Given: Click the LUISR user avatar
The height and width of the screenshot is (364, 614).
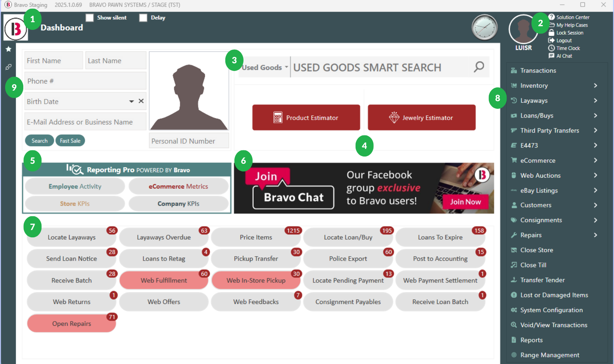Looking at the screenshot, I should click(523, 30).
